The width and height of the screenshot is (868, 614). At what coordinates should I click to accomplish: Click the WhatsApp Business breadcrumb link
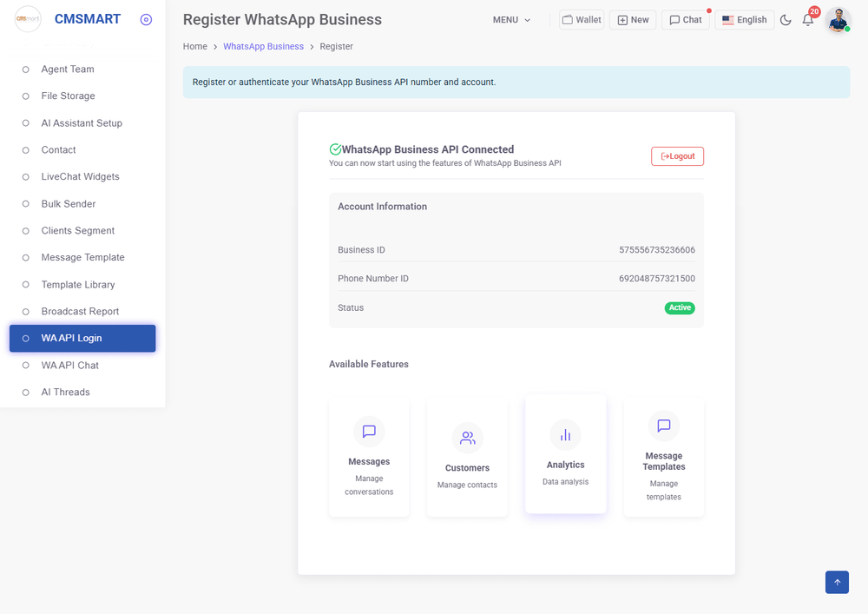point(263,46)
